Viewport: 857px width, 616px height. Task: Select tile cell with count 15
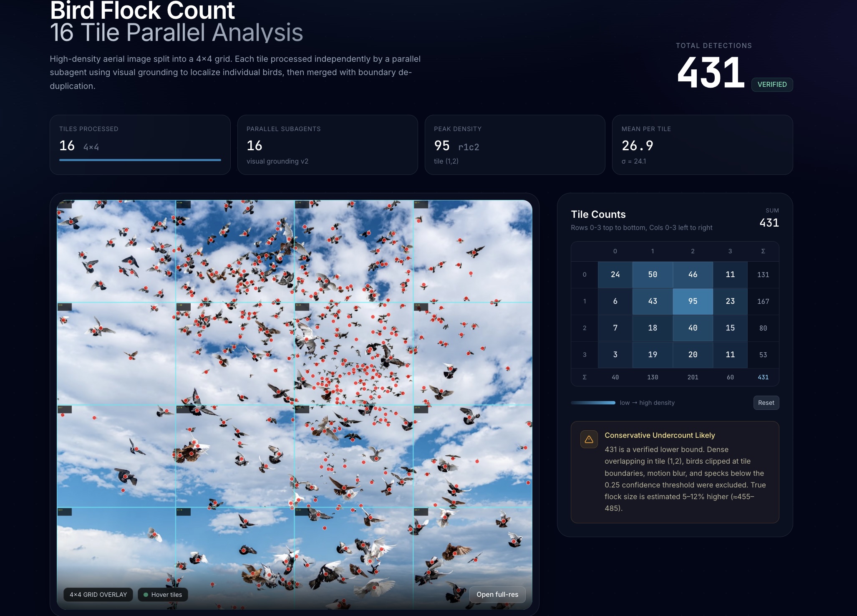(x=730, y=328)
